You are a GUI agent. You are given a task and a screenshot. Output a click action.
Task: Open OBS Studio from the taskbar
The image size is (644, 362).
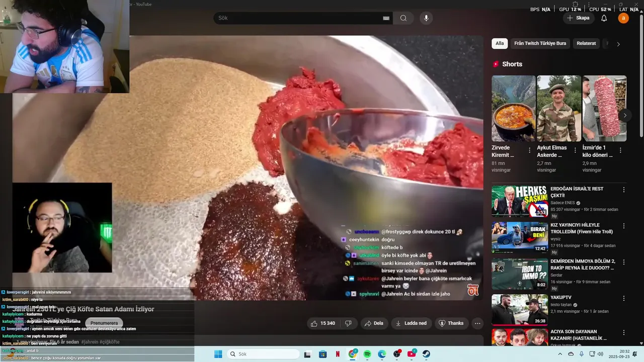[397, 354]
